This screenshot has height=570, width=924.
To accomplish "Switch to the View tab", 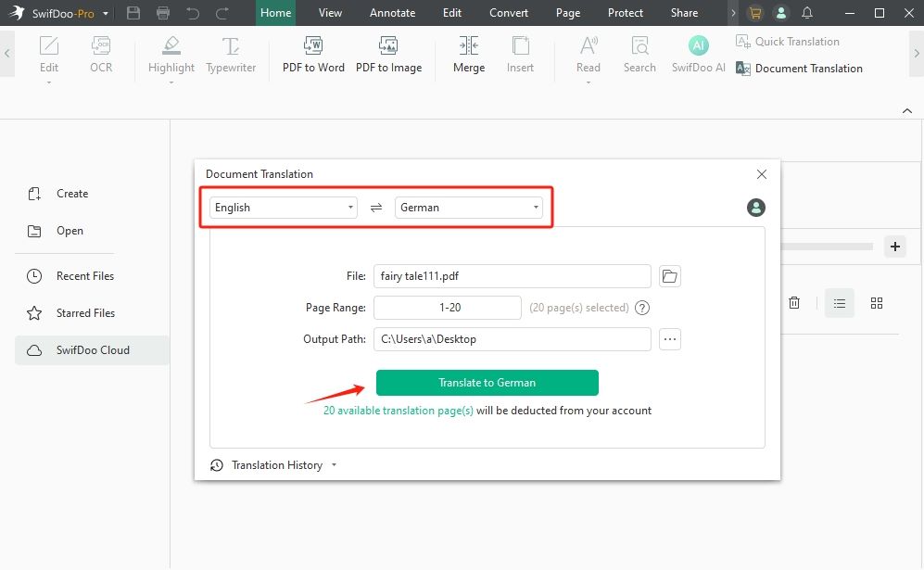I will point(330,13).
